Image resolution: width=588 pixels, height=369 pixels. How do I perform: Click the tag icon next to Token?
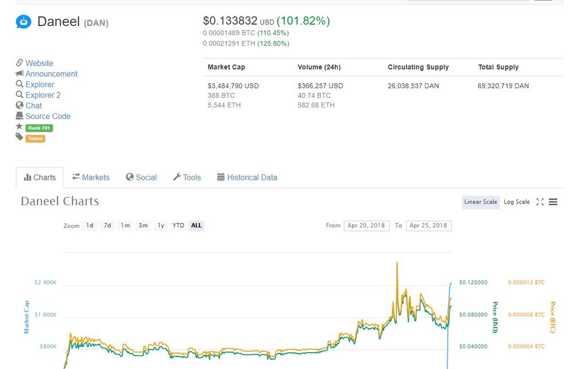(x=20, y=137)
